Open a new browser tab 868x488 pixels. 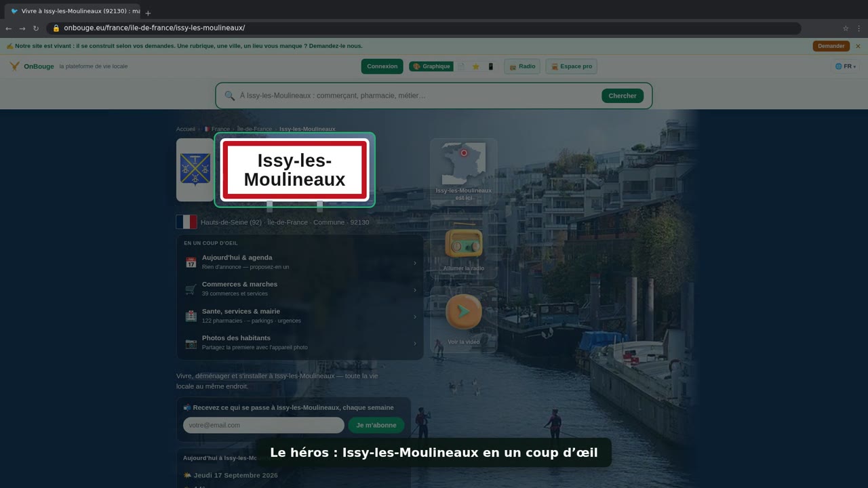coord(148,12)
